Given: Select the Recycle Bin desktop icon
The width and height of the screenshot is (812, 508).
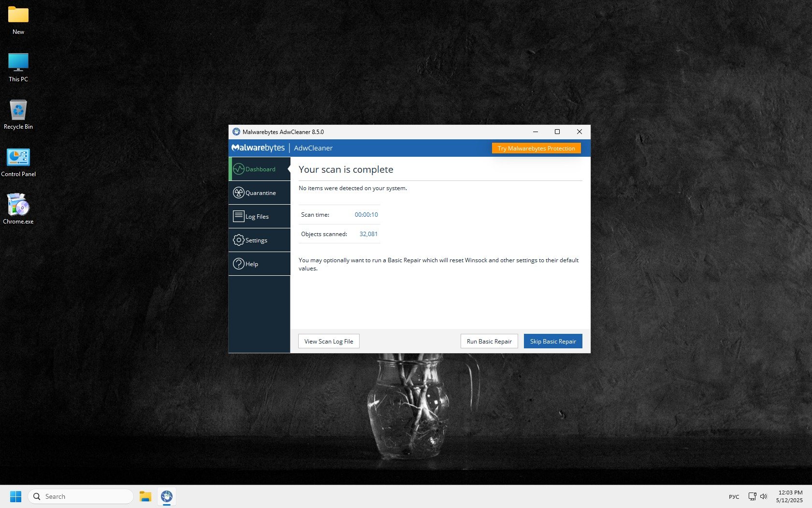Looking at the screenshot, I should click(x=18, y=115).
